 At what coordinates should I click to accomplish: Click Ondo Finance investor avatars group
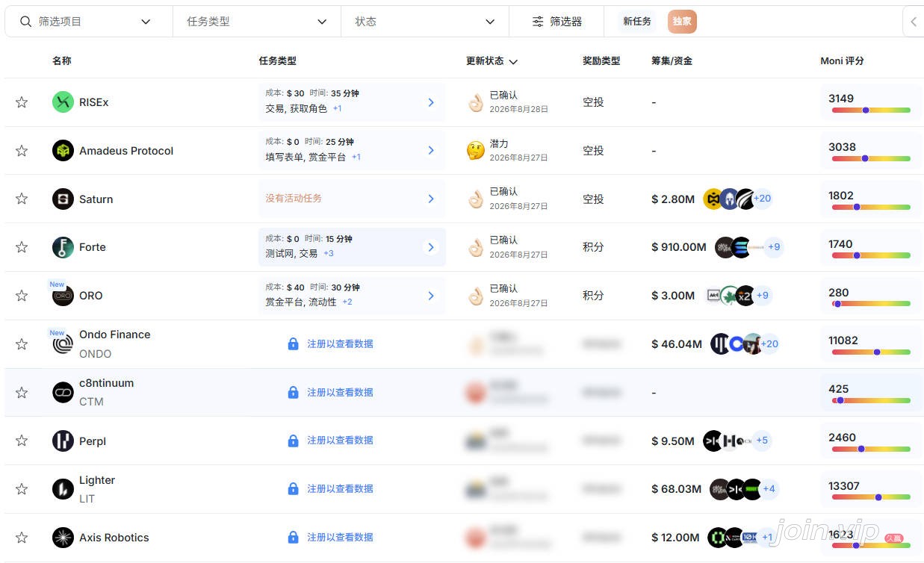tap(745, 344)
